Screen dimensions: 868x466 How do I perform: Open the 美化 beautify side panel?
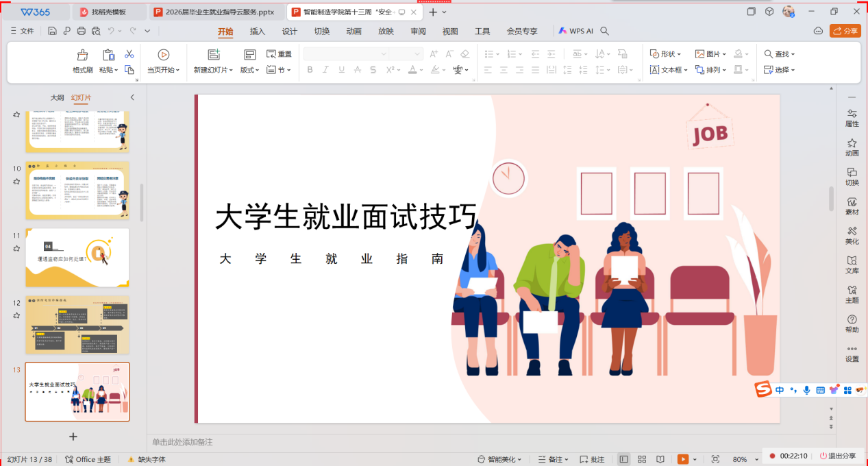852,236
